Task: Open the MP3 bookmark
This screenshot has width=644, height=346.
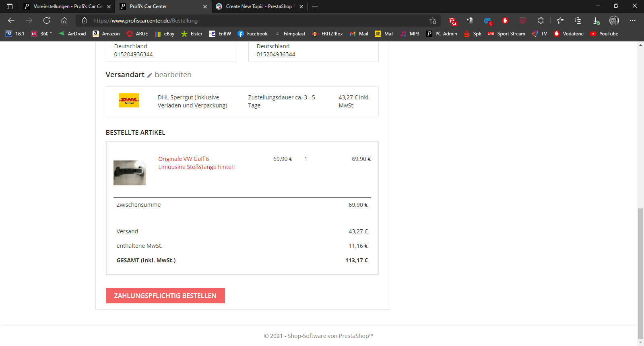Action: pos(410,34)
